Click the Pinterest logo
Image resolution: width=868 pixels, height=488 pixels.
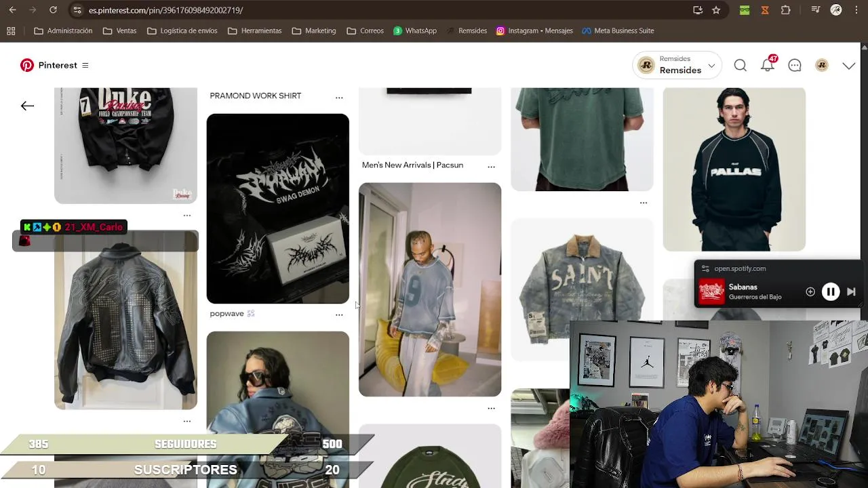pos(27,65)
